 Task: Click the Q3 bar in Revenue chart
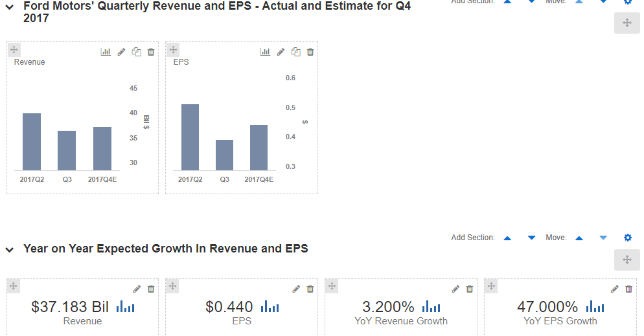[67, 151]
